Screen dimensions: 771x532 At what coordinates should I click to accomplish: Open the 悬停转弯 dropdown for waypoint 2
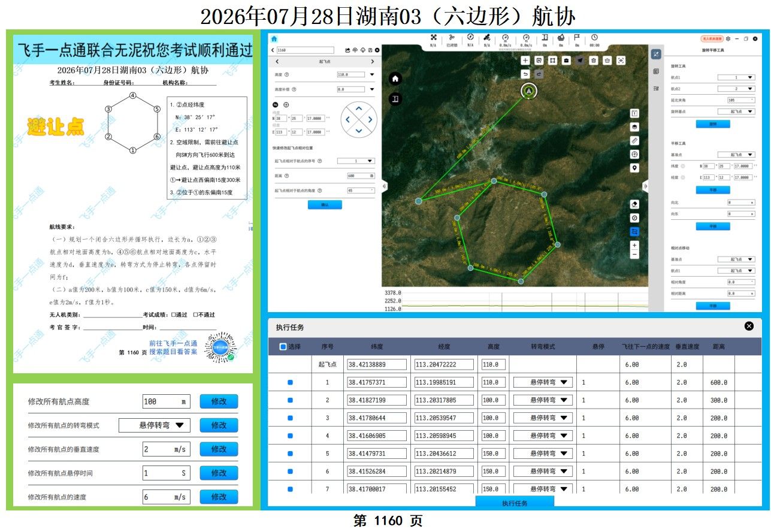542,400
